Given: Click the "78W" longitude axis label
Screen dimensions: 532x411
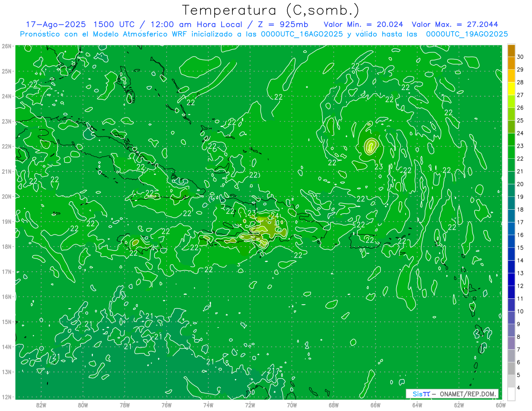Looking at the screenshot, I should point(125,405).
